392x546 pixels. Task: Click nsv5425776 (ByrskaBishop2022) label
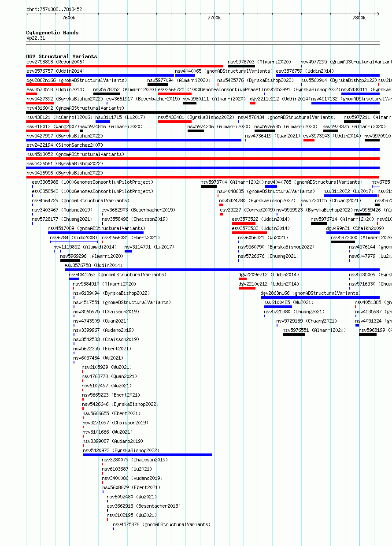coord(255,81)
